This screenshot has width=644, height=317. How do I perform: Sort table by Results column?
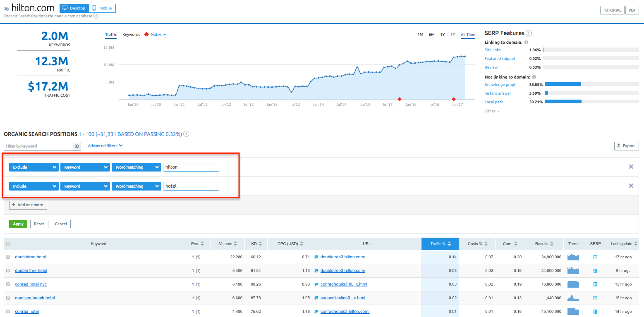point(543,244)
